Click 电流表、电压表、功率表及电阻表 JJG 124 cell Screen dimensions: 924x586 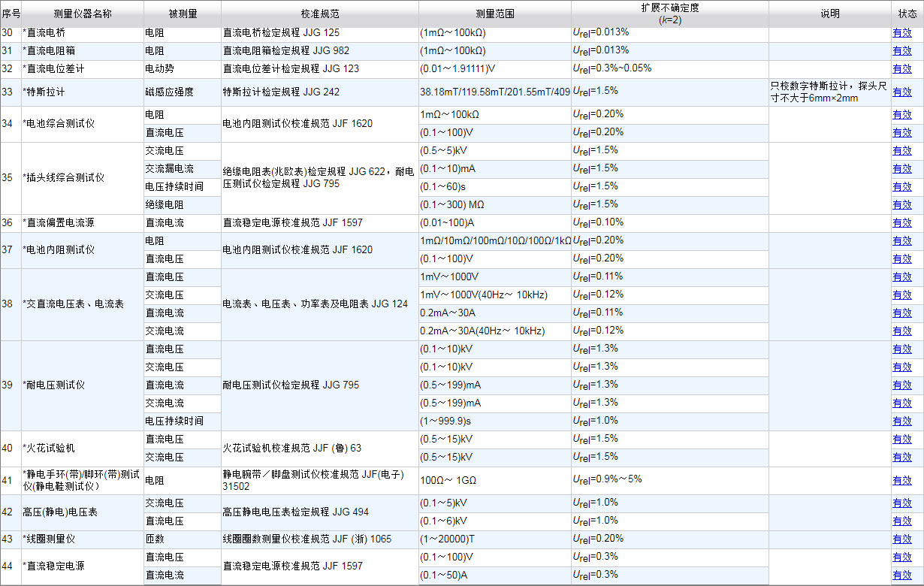319,304
